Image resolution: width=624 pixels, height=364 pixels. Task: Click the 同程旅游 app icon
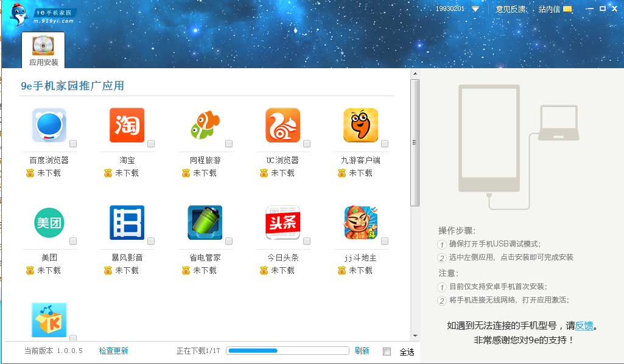point(205,125)
